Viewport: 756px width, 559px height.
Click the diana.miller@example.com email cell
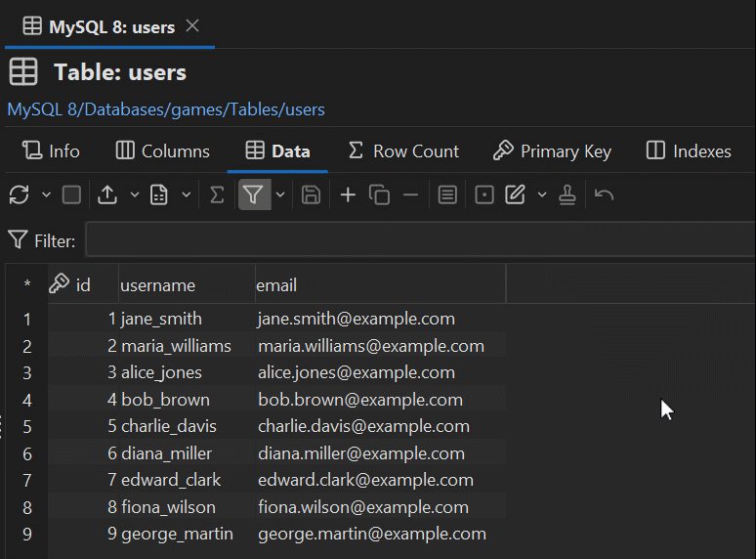(x=380, y=453)
